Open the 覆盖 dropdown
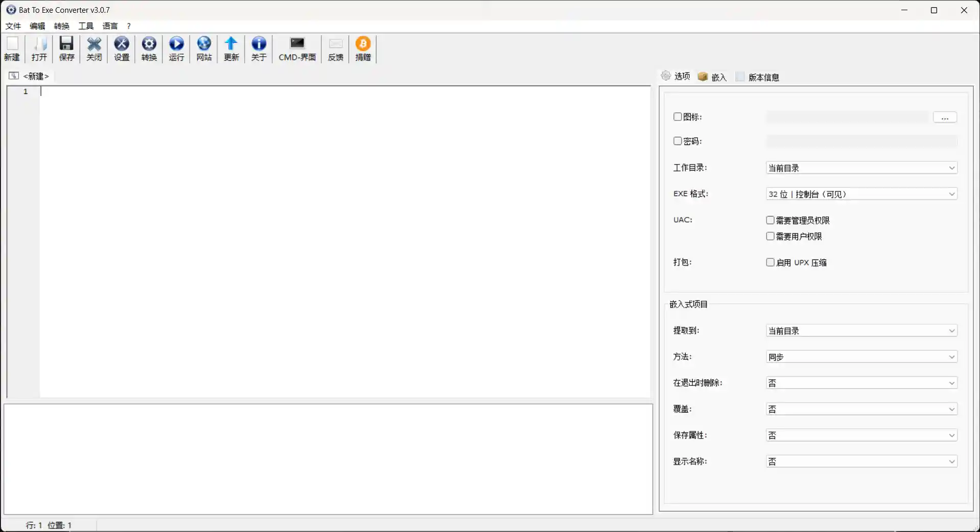Screen dimensions: 980x532 point(861,409)
